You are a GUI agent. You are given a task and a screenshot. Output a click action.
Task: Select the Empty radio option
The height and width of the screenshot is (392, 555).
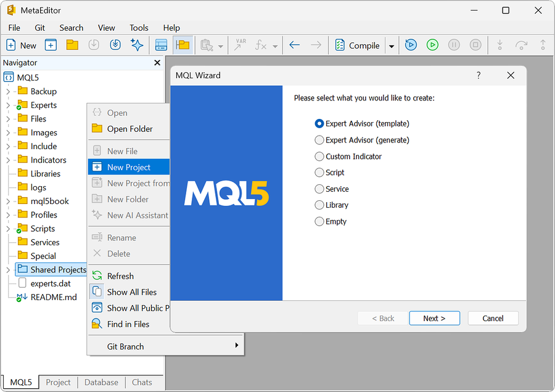click(331, 221)
